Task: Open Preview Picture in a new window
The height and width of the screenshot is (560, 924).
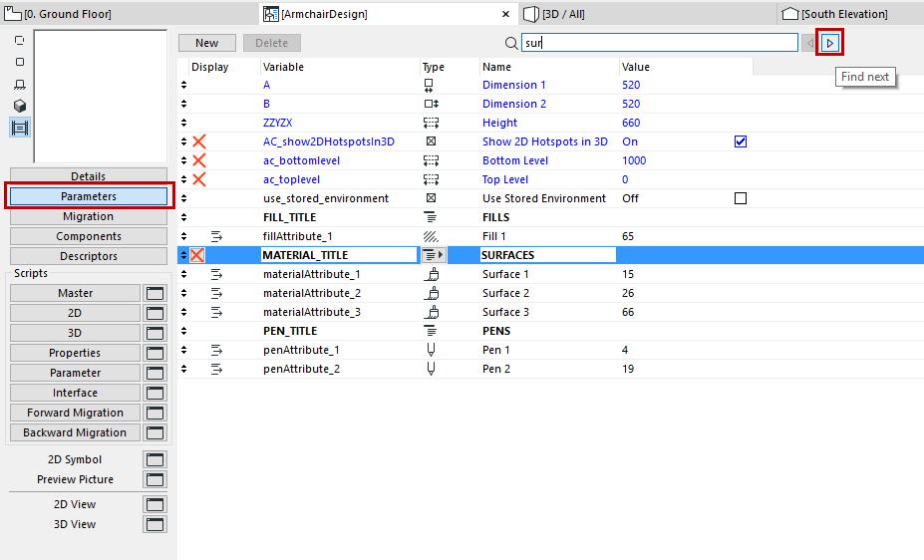Action: [x=154, y=480]
